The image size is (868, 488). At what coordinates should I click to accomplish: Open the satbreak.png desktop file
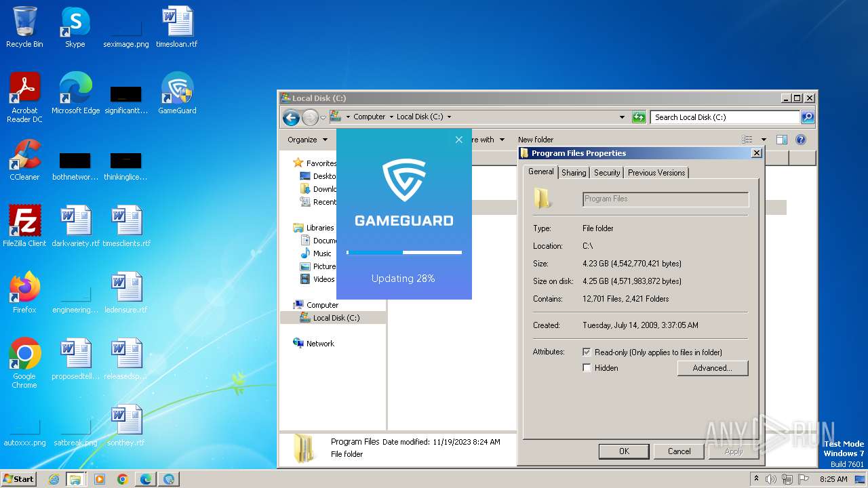click(x=75, y=430)
